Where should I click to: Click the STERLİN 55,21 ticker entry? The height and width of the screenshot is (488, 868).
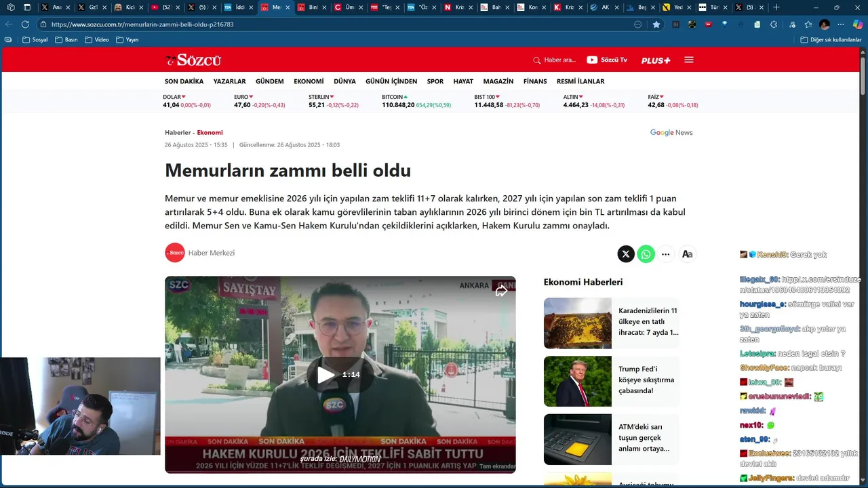tap(334, 101)
